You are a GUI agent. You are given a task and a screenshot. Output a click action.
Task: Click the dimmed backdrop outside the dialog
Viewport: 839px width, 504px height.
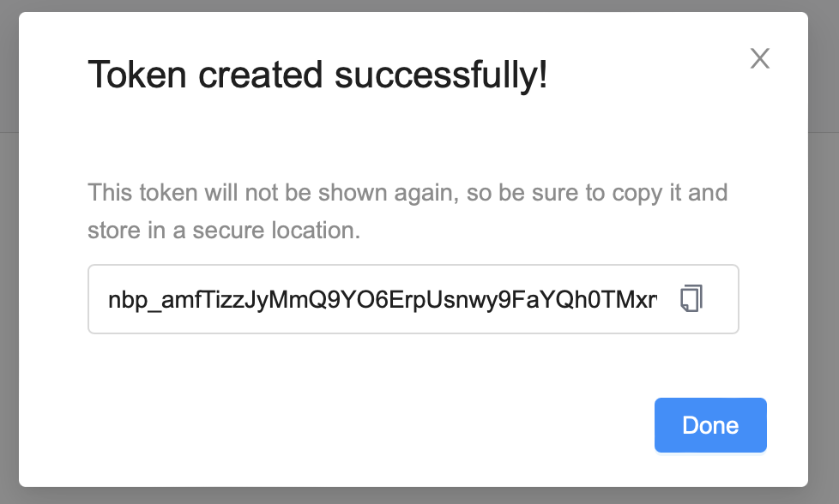[x=9, y=257]
